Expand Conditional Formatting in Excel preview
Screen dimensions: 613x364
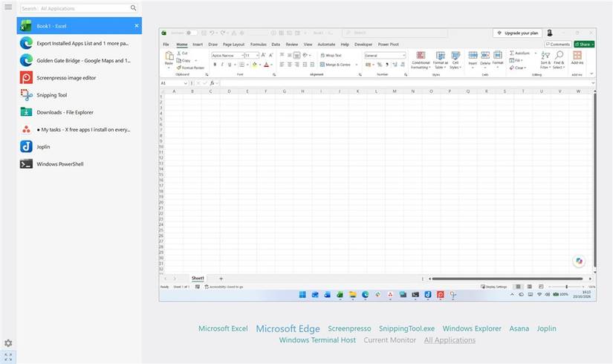[421, 60]
